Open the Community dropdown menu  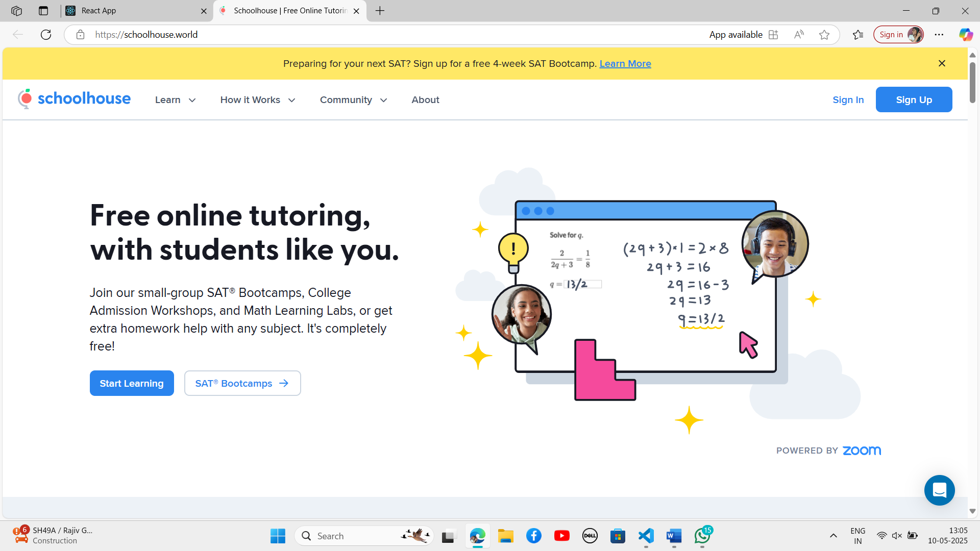coord(353,100)
